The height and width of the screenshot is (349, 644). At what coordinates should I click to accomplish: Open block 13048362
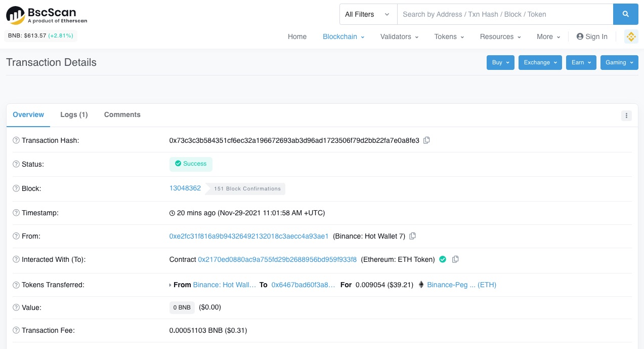point(185,188)
